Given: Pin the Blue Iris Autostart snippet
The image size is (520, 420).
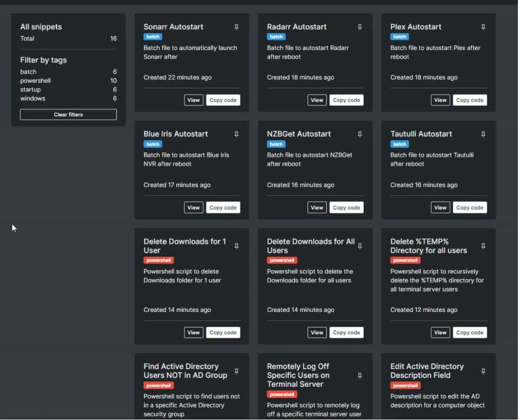Looking at the screenshot, I should point(236,134).
